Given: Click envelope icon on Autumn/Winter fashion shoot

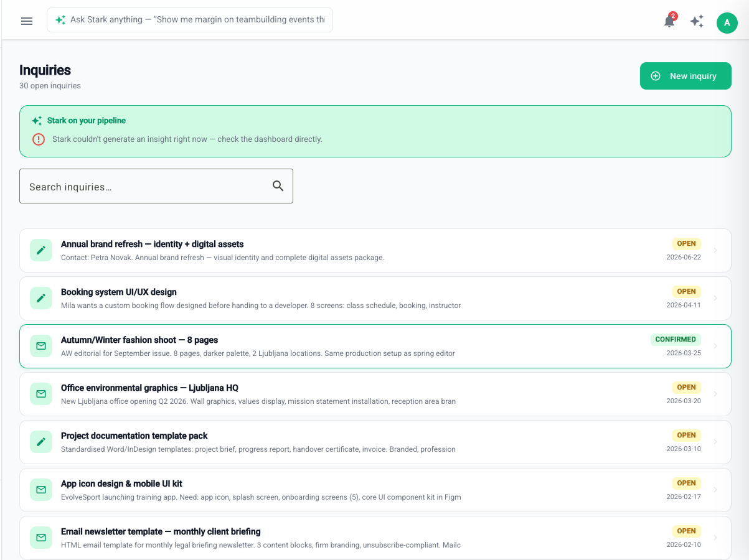Looking at the screenshot, I should (x=41, y=346).
